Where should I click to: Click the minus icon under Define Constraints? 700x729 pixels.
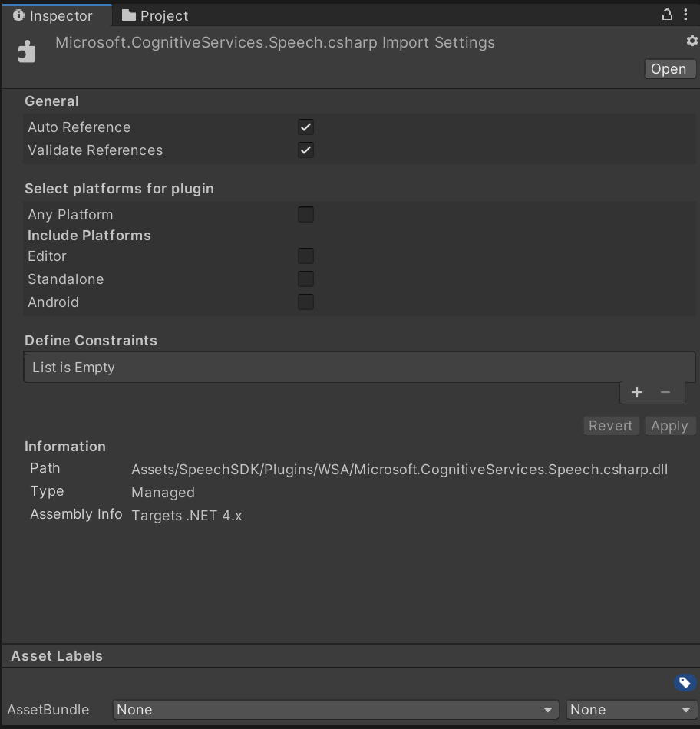[x=666, y=391]
